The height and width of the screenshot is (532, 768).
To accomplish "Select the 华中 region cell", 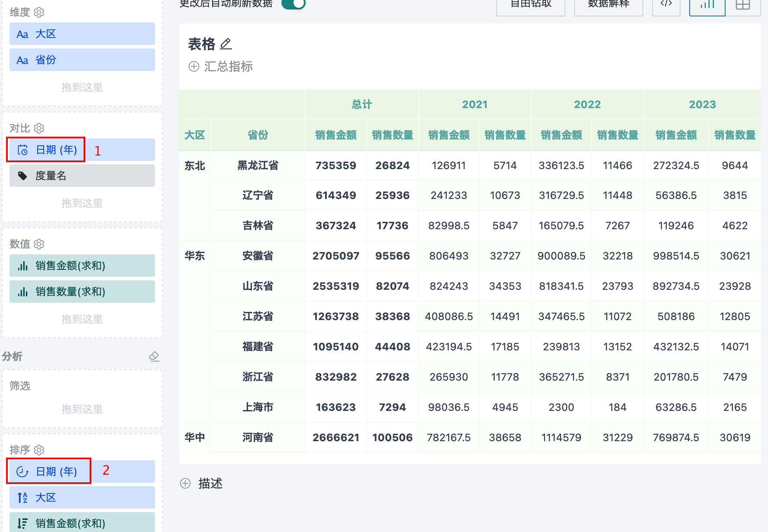I will point(195,437).
